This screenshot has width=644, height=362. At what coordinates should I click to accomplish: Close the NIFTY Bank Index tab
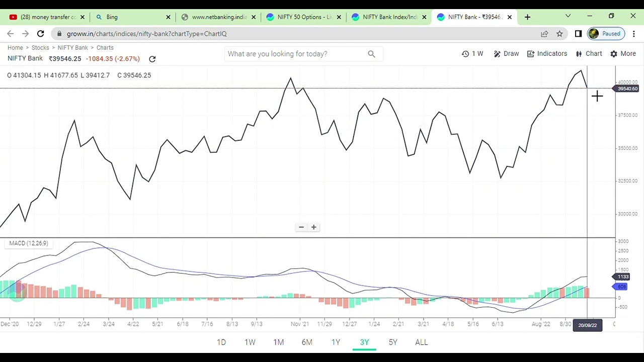coord(424,17)
